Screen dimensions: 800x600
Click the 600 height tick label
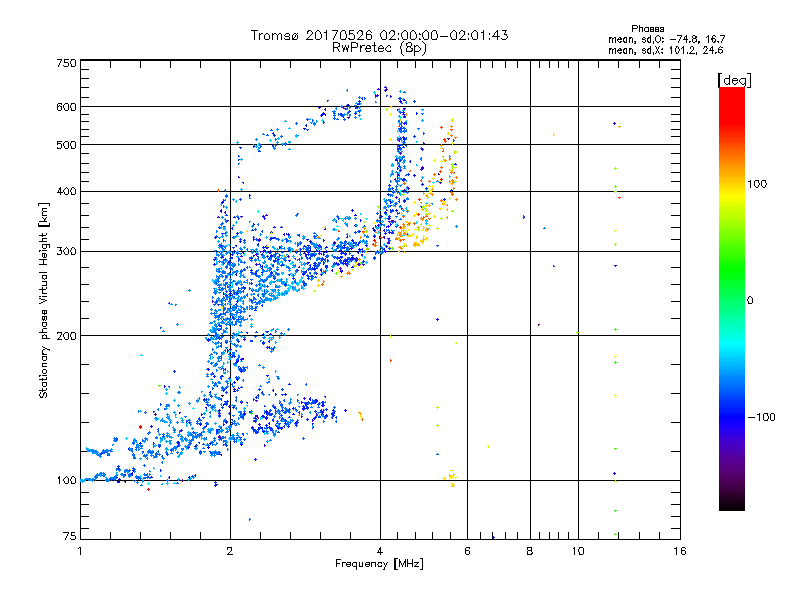click(x=66, y=107)
